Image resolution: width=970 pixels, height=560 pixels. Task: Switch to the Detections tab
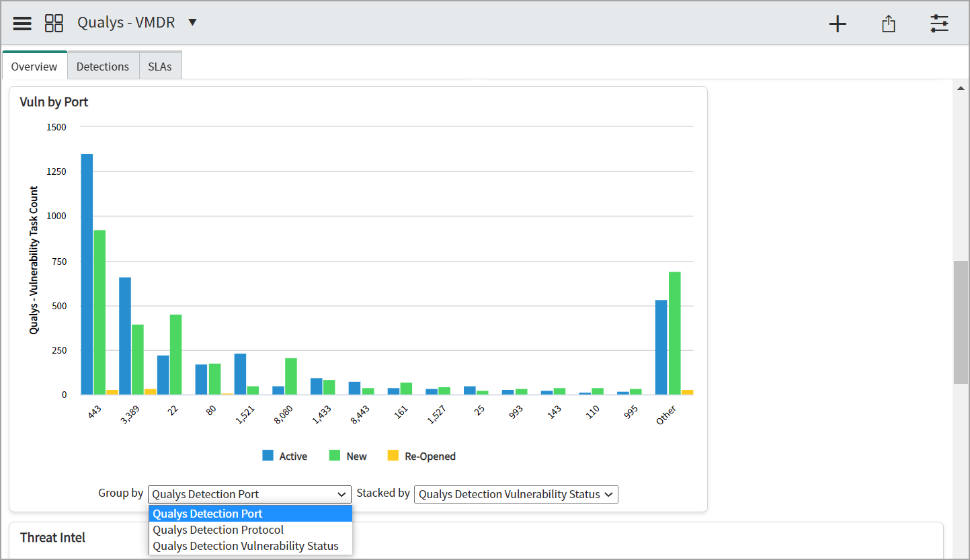tap(102, 67)
